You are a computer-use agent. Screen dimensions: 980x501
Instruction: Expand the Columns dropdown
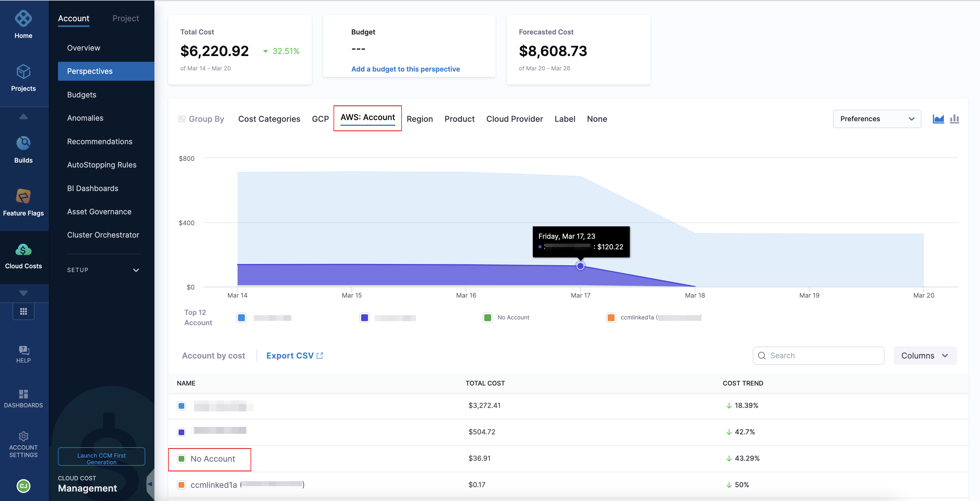click(925, 356)
